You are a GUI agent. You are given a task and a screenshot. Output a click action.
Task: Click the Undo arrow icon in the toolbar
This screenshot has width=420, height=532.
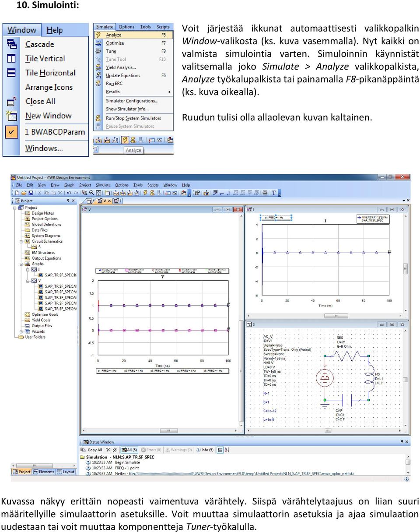pos(69,193)
